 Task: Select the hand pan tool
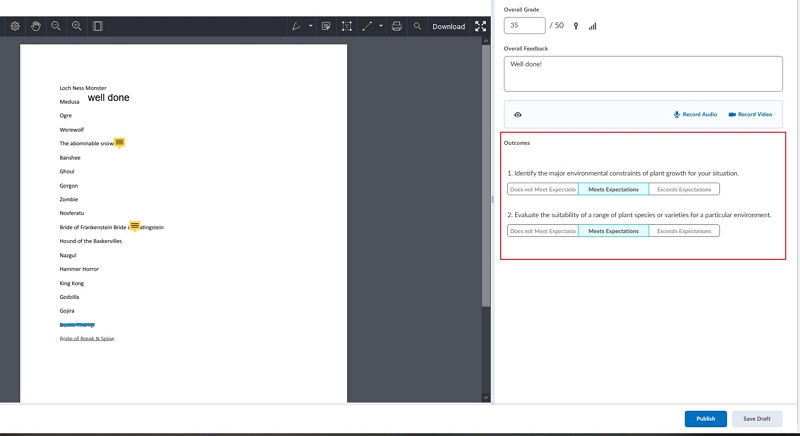coord(36,26)
